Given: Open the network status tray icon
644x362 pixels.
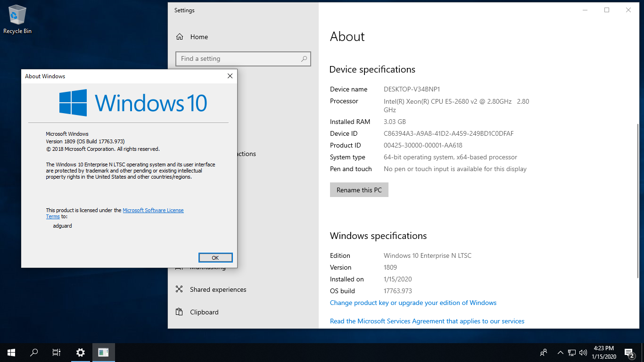Looking at the screenshot, I should pyautogui.click(x=572, y=353).
